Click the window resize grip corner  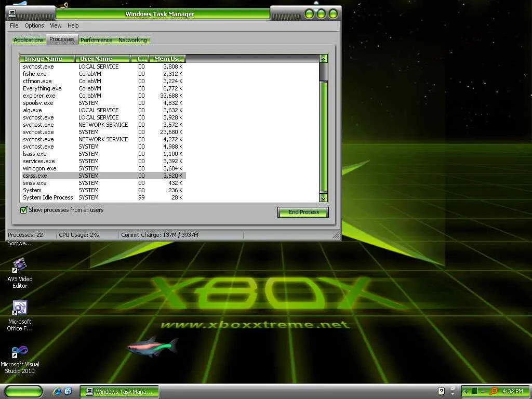336,235
